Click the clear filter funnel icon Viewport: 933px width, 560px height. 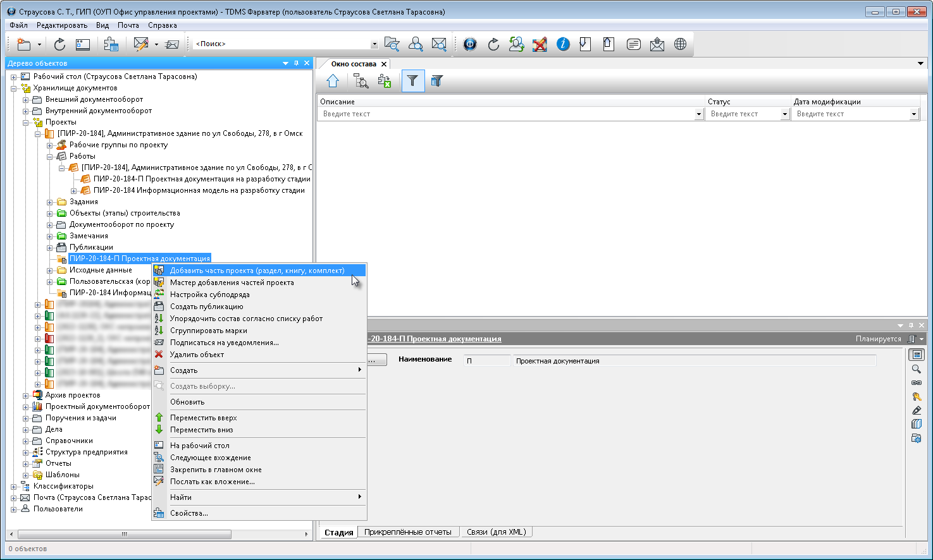click(x=436, y=81)
